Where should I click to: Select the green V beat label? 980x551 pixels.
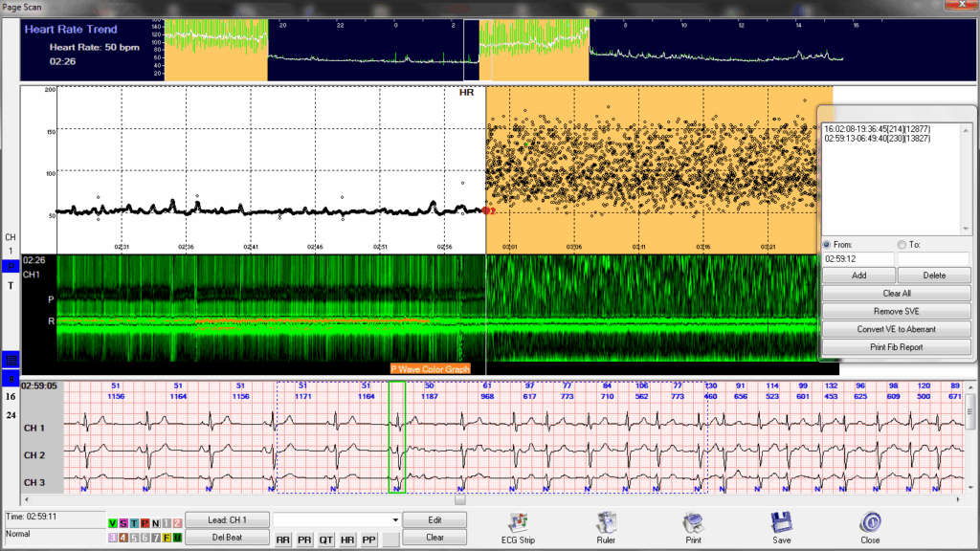click(113, 523)
